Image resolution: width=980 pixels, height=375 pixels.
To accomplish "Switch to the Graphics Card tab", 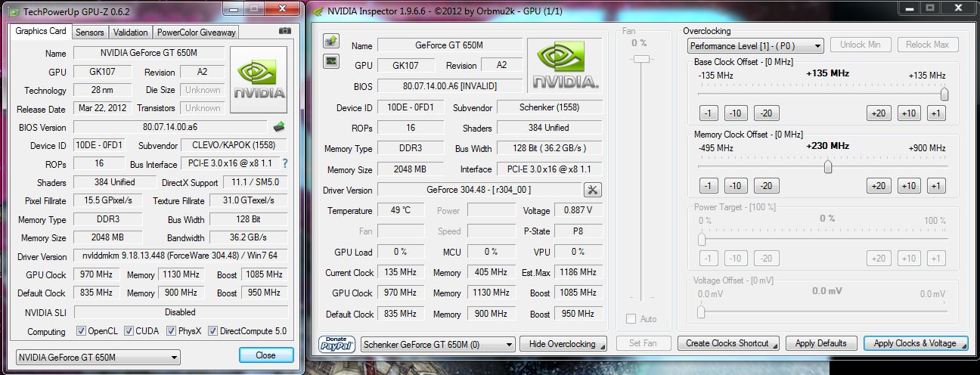I will pyautogui.click(x=41, y=32).
